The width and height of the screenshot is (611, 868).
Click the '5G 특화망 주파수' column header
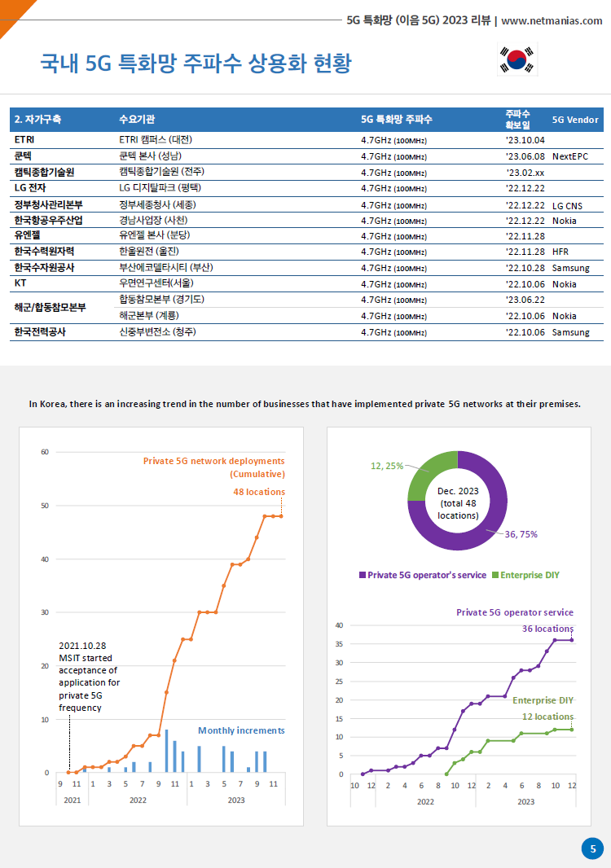[396, 119]
